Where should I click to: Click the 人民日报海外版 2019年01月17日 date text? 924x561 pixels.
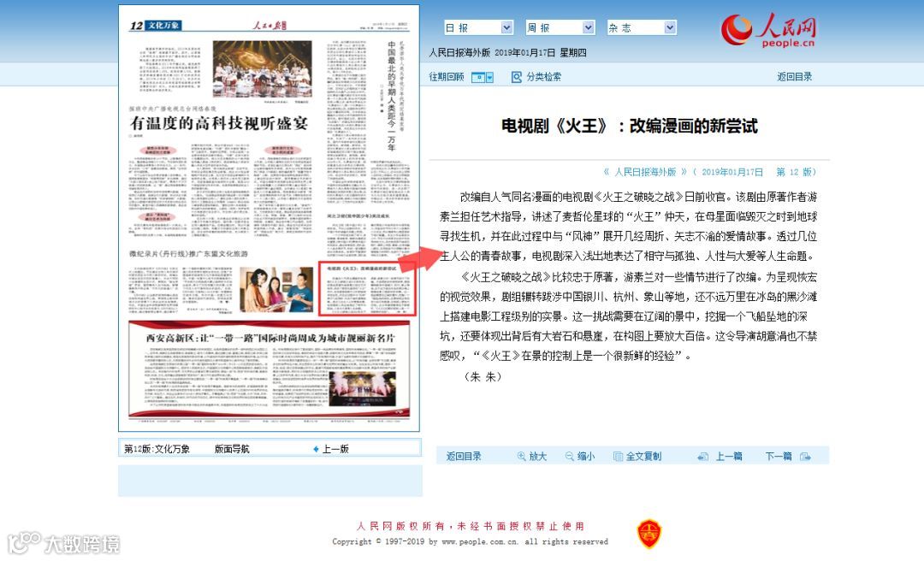pyautogui.click(x=507, y=53)
